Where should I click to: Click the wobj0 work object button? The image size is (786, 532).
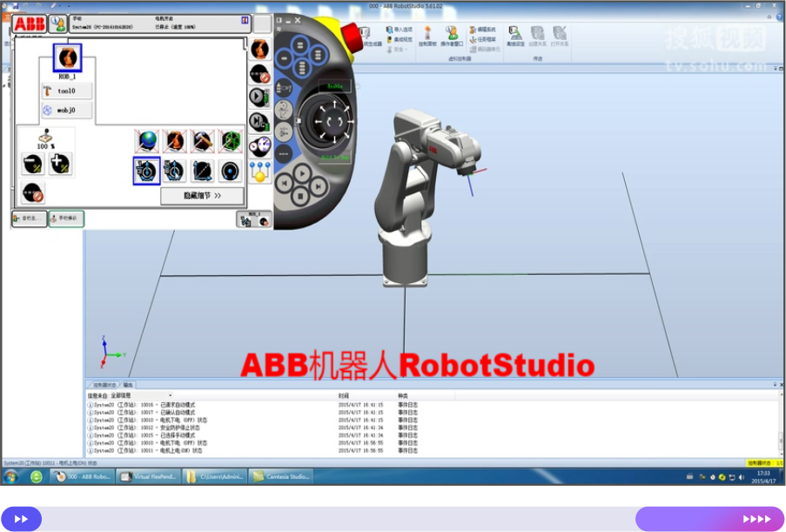click(x=67, y=111)
